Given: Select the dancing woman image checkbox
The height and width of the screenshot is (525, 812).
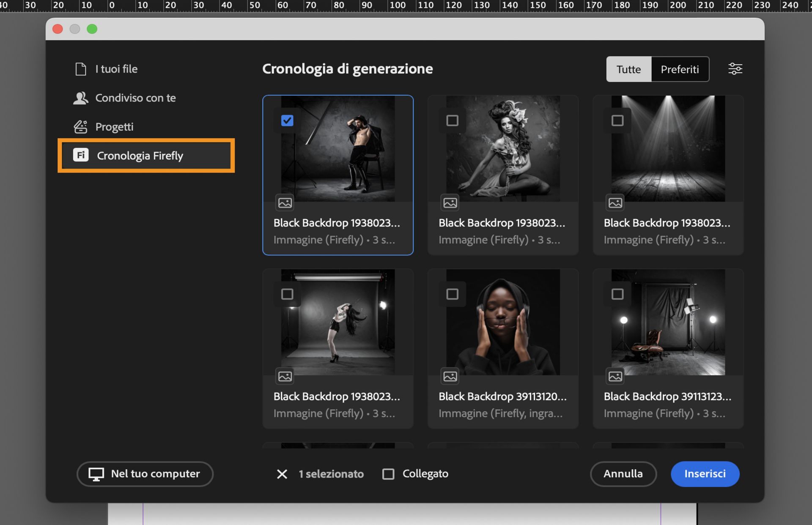Looking at the screenshot, I should [287, 294].
